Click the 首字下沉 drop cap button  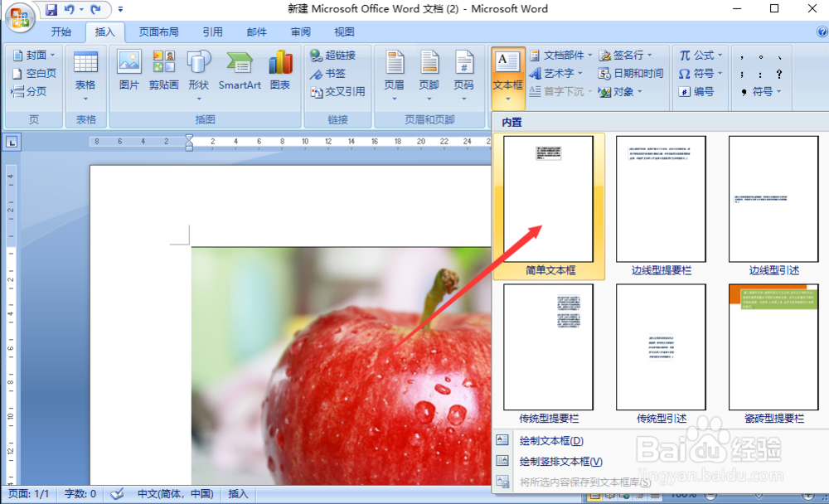[x=561, y=91]
